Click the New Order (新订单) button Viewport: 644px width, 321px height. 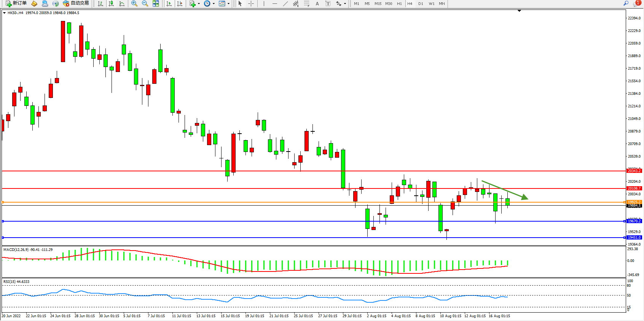click(16, 3)
